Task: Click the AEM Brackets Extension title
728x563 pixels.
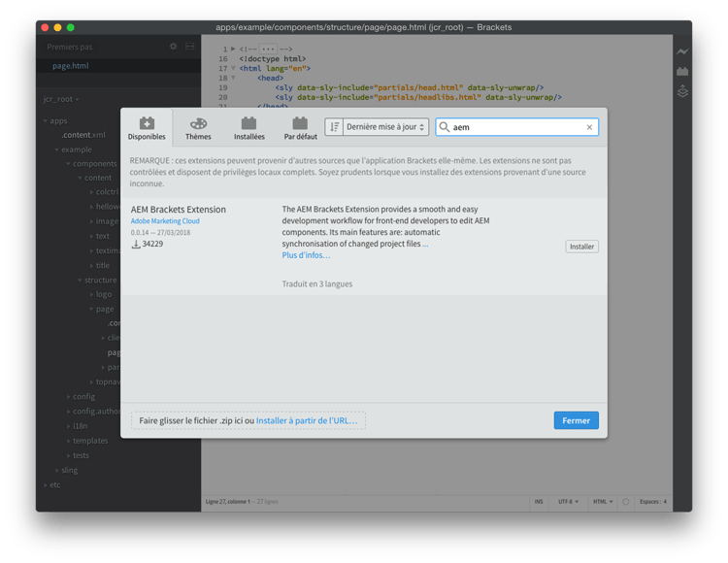Action: 179,210
